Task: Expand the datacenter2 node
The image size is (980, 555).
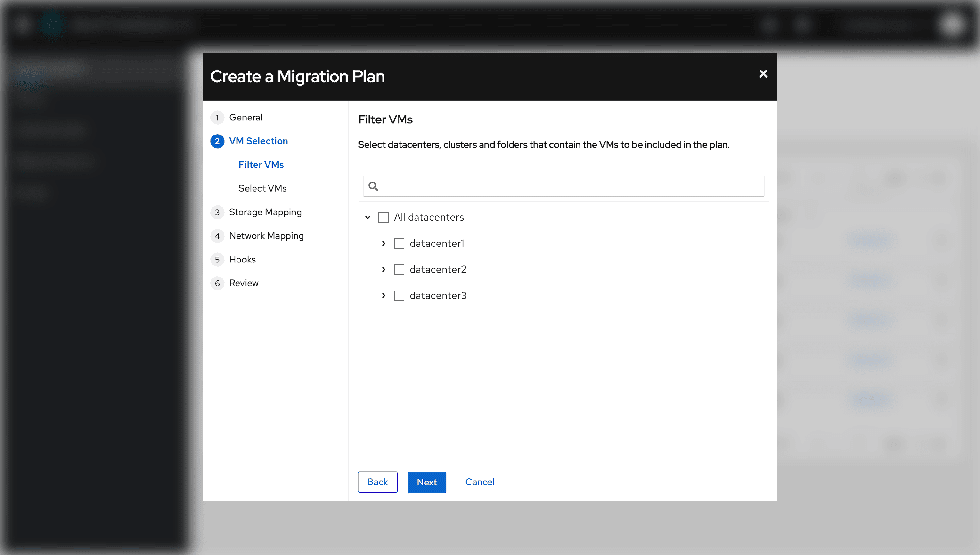Action: pos(384,269)
